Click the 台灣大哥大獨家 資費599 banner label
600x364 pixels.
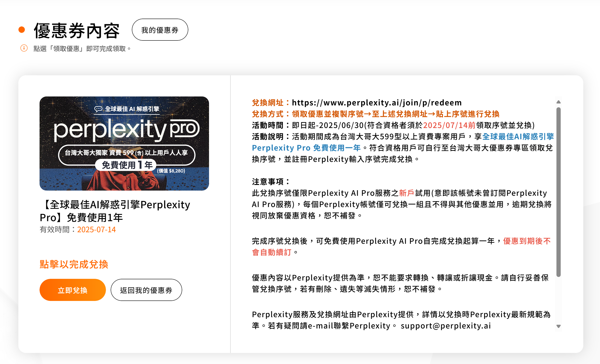point(126,153)
